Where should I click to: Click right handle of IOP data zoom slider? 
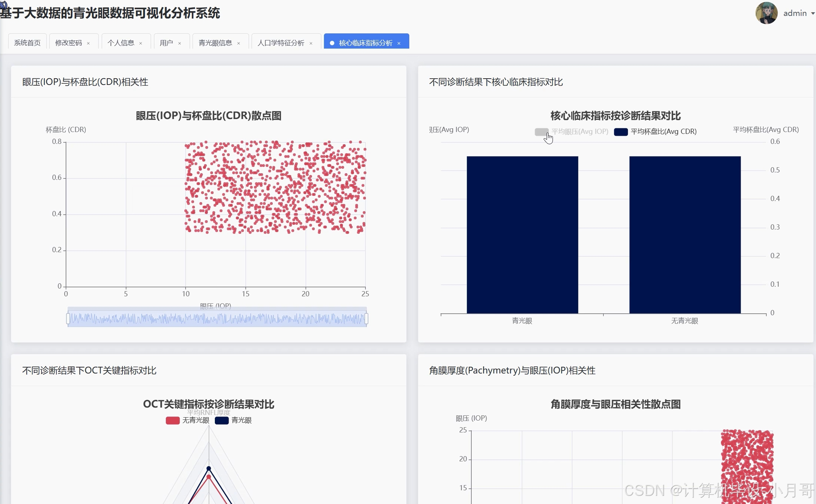pos(367,319)
